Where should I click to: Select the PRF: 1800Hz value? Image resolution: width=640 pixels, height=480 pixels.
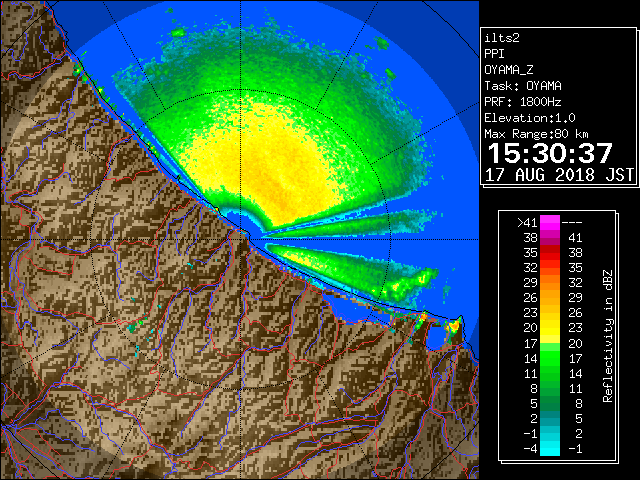point(523,102)
